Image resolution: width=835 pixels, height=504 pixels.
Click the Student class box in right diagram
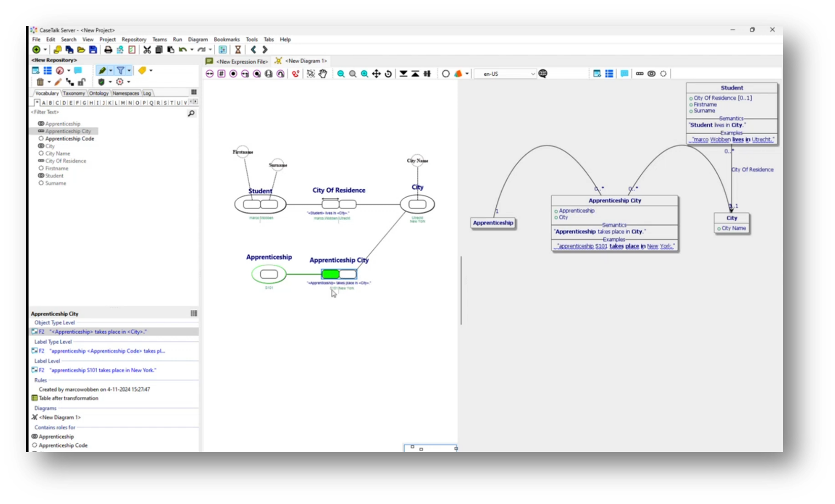[x=732, y=113]
